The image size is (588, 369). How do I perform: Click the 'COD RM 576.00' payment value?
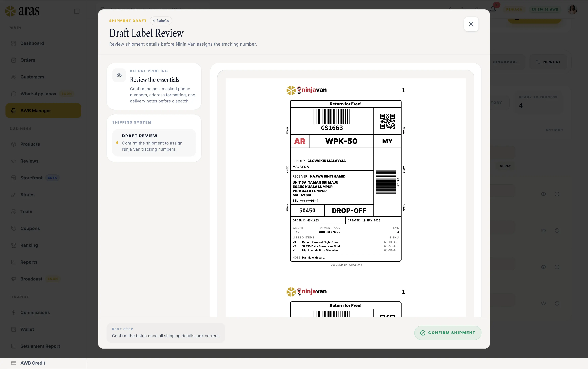pyautogui.click(x=330, y=232)
